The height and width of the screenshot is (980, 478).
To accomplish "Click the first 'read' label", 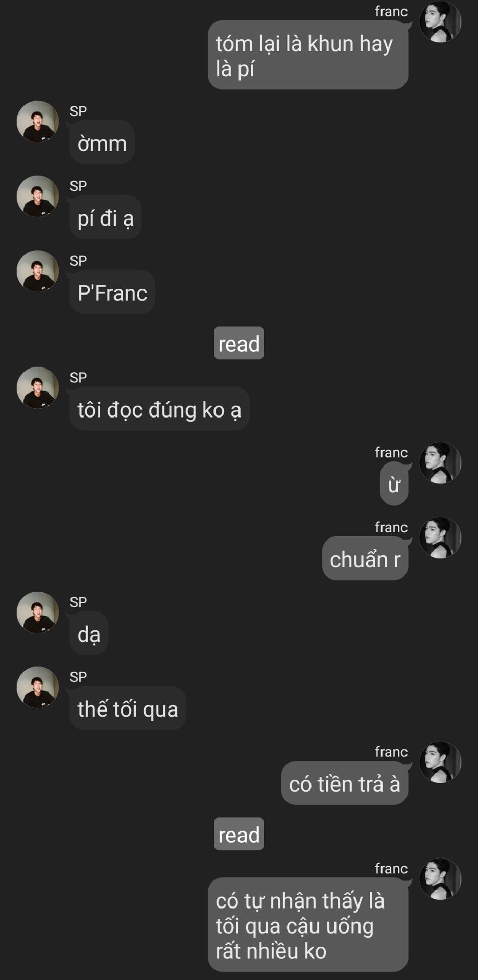I will (x=239, y=343).
